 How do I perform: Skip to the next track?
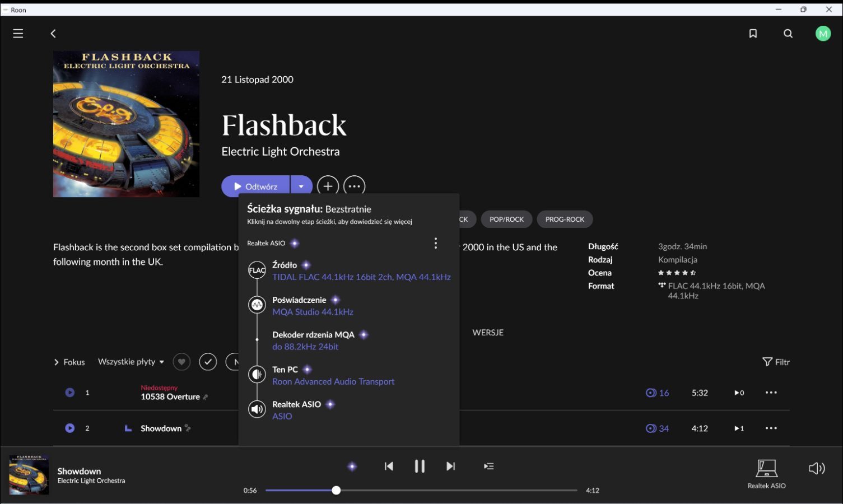tap(450, 466)
